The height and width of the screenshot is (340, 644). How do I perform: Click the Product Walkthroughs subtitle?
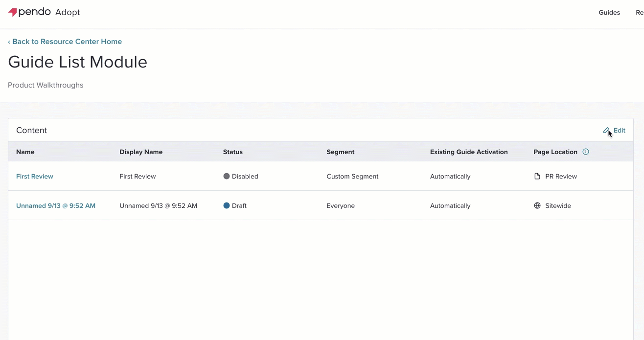46,85
